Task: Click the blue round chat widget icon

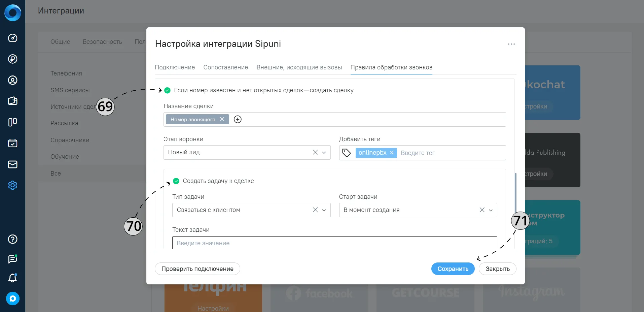Action: [13, 299]
